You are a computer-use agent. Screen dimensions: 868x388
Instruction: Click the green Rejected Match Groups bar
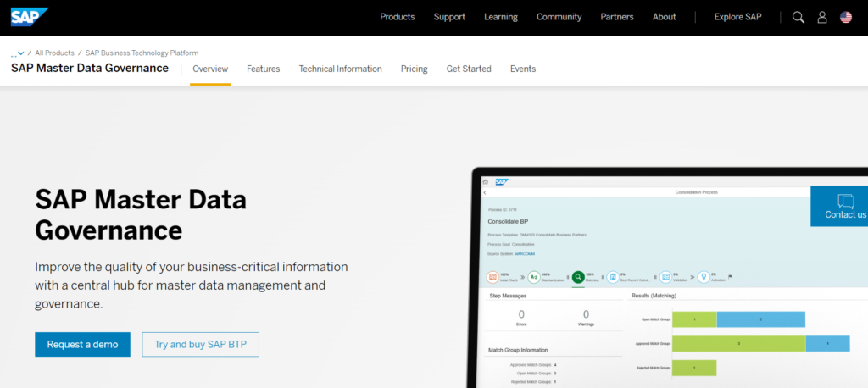(x=694, y=368)
